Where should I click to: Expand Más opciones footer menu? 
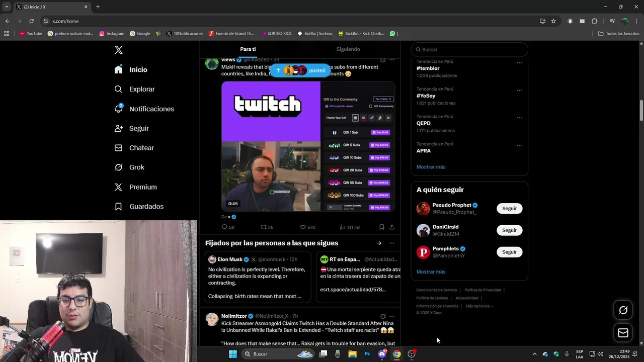point(479,306)
